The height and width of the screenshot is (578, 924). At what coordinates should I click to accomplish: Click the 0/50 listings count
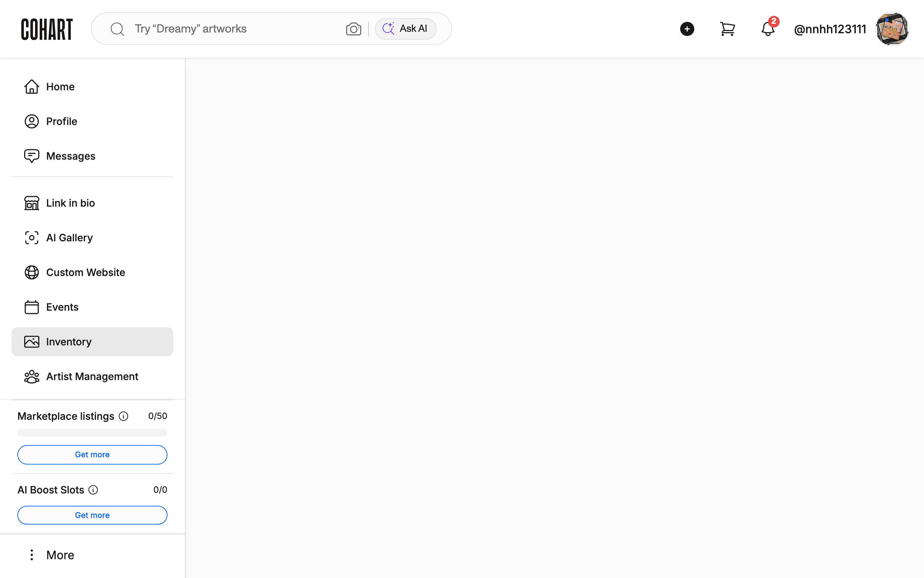[158, 416]
